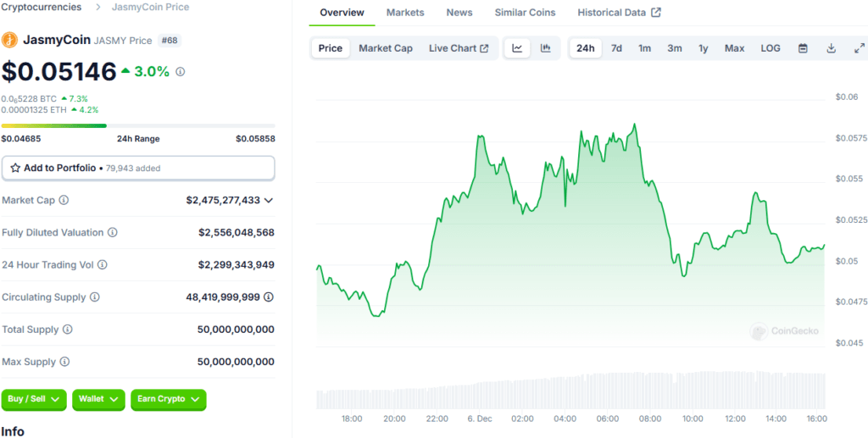Select the 1m time range
This screenshot has width=868, height=438.
coord(644,48)
